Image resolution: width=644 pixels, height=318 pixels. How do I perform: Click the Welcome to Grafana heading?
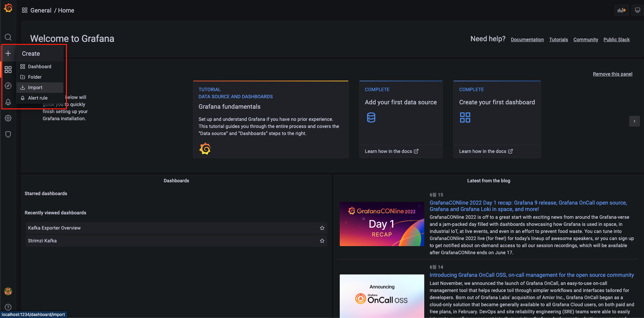click(72, 38)
